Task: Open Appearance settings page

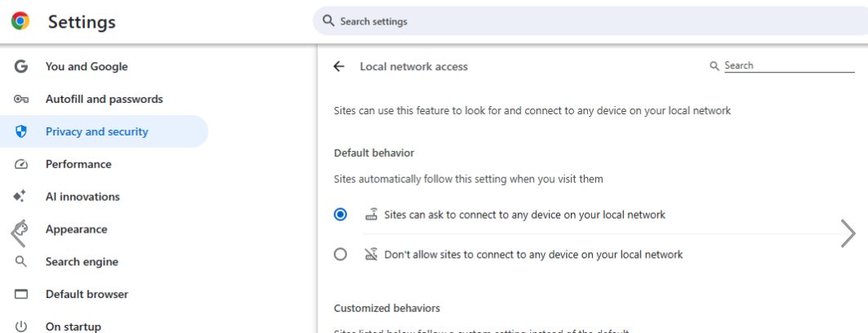Action: (76, 229)
